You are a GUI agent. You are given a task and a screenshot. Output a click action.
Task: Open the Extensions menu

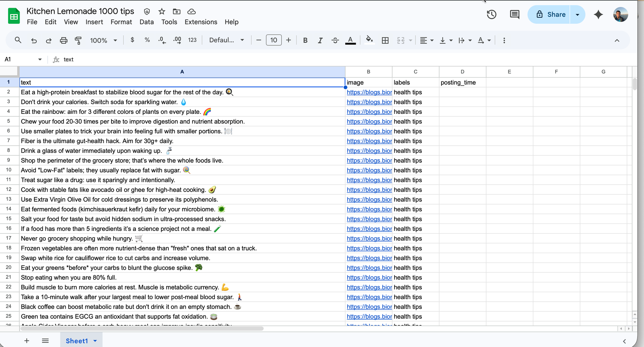201,22
